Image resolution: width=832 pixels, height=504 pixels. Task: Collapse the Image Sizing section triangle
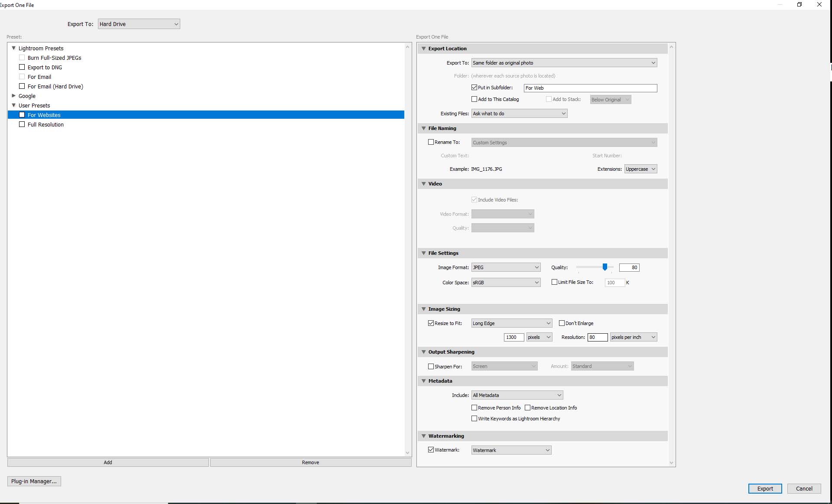pyautogui.click(x=424, y=309)
